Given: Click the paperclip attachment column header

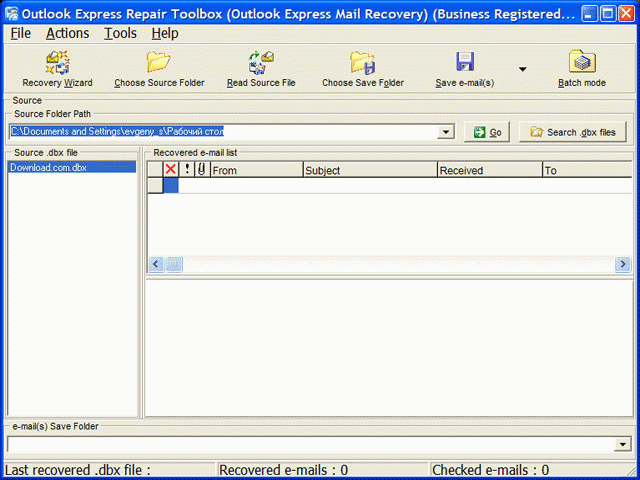Looking at the screenshot, I should pos(202,169).
